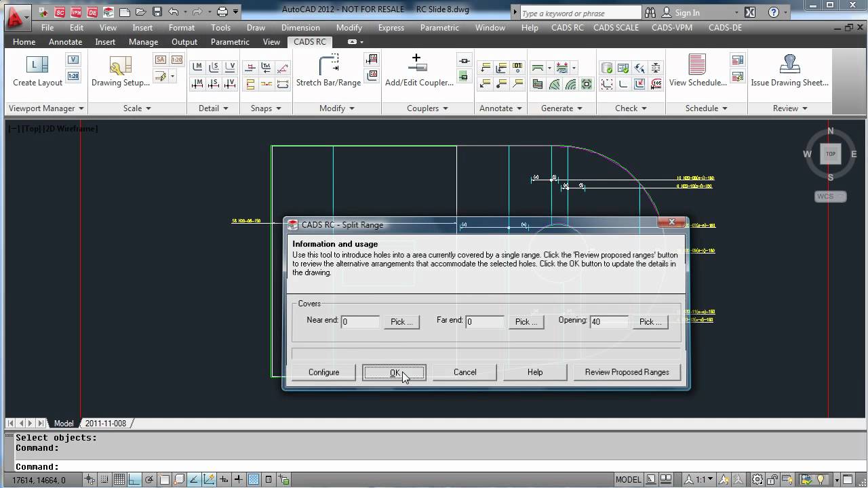The image size is (868, 488).
Task: Click Configure button in dialog
Action: 323,372
